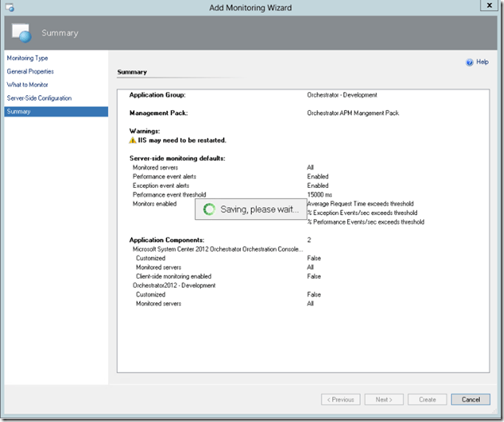Click the wizard icon in the title bar
The height and width of the screenshot is (422, 504).
pos(9,7)
